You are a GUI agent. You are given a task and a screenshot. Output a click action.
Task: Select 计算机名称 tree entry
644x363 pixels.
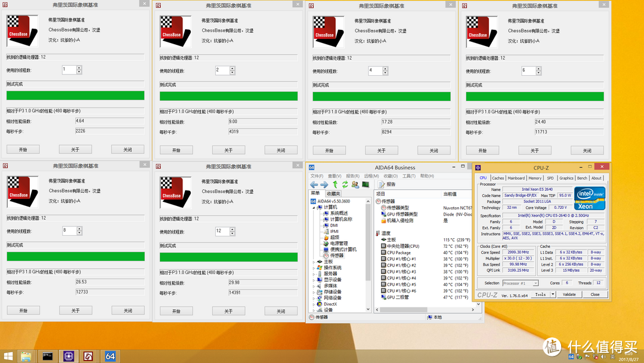coord(341,219)
